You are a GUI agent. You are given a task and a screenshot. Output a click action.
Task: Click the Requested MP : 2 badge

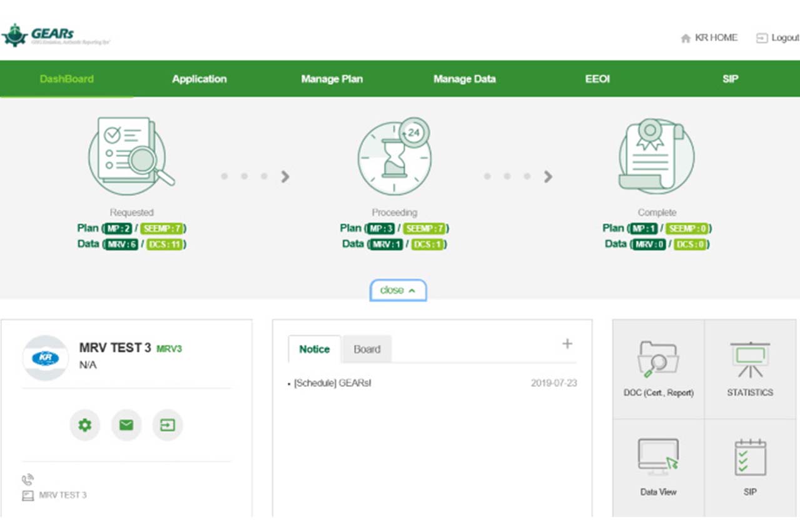tap(118, 229)
